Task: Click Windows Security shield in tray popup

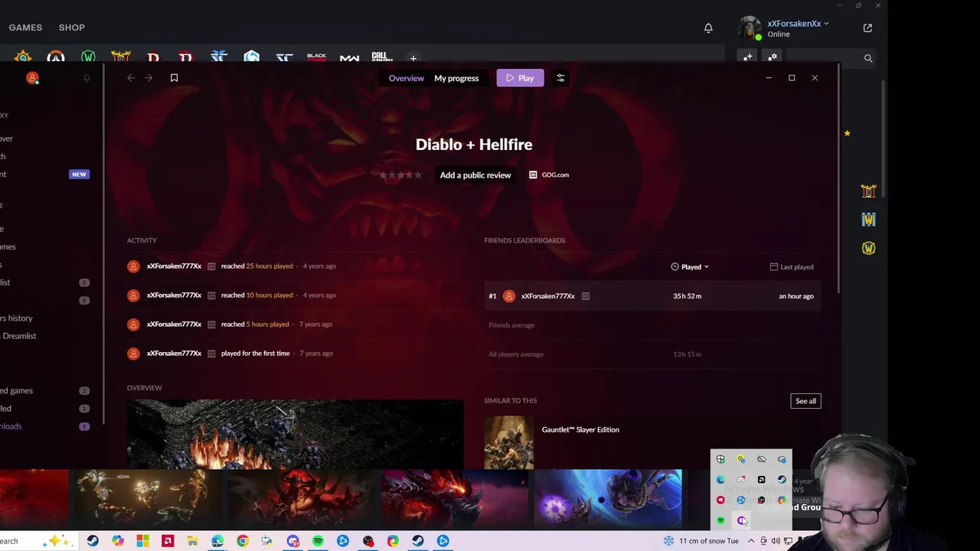Action: (720, 460)
